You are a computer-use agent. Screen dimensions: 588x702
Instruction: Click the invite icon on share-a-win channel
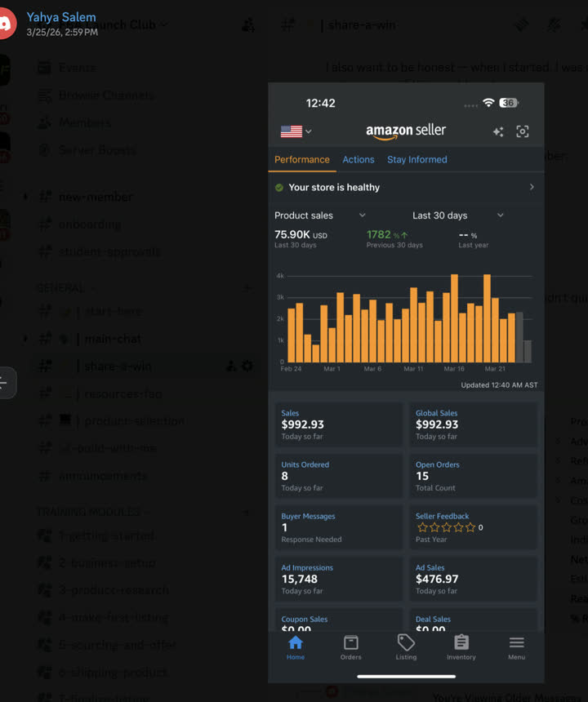point(231,366)
